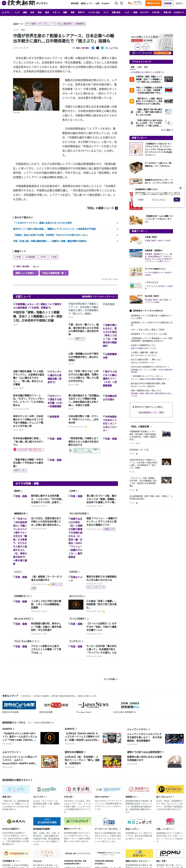Viewport: 186px width, 868px height.
Task: Share article on X icon
Action: click(x=97, y=48)
